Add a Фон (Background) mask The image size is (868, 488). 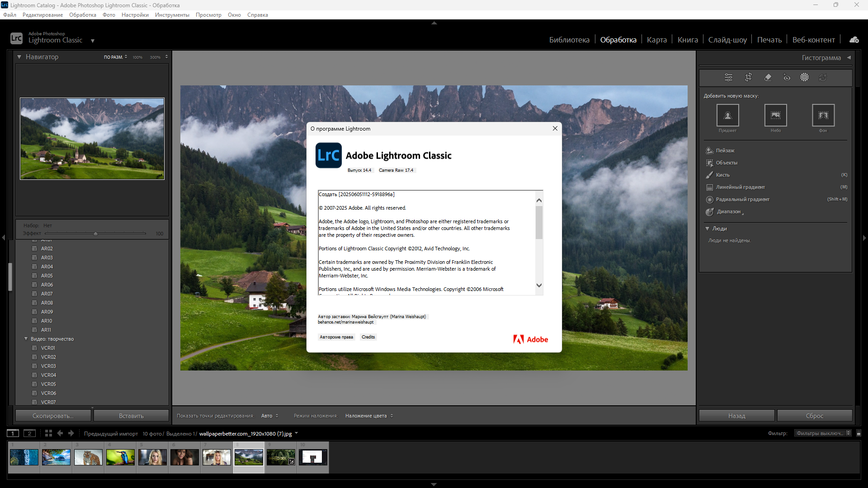[x=823, y=115]
